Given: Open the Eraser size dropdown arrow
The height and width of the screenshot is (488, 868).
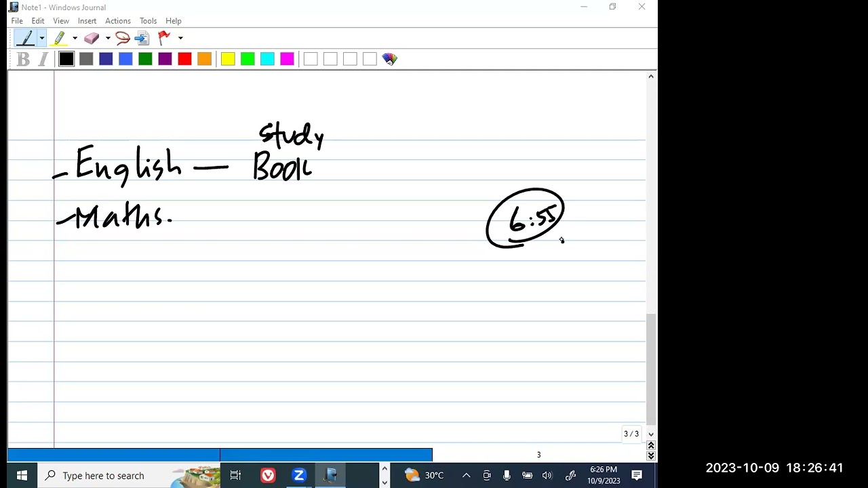Looking at the screenshot, I should (x=107, y=38).
